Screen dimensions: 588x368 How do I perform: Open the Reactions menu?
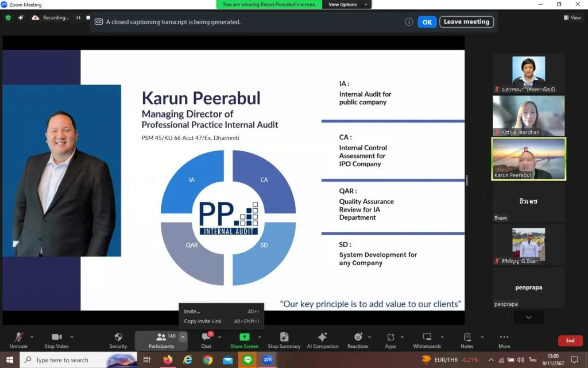tap(358, 340)
